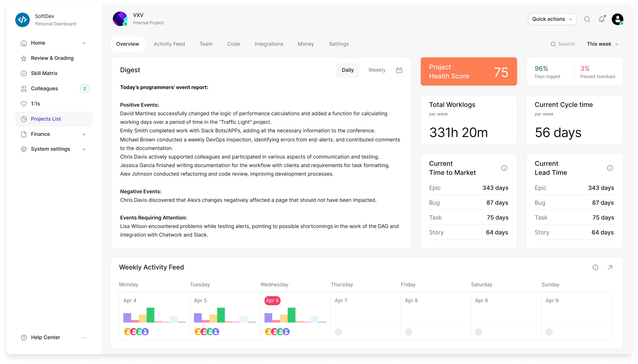Click the Skill Matrix checkmark icon
The width and height of the screenshot is (638, 364).
(24, 73)
